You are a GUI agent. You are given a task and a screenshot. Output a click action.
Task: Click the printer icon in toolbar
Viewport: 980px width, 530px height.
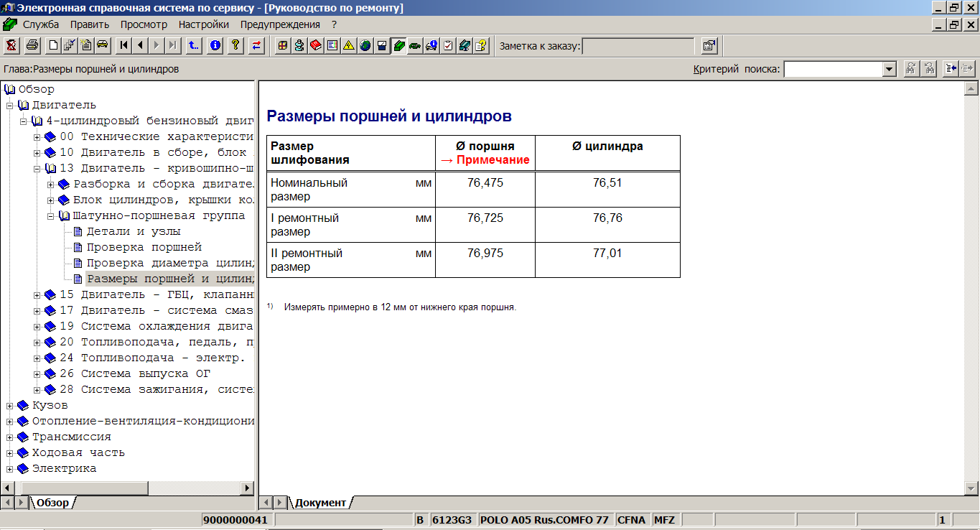click(32, 46)
